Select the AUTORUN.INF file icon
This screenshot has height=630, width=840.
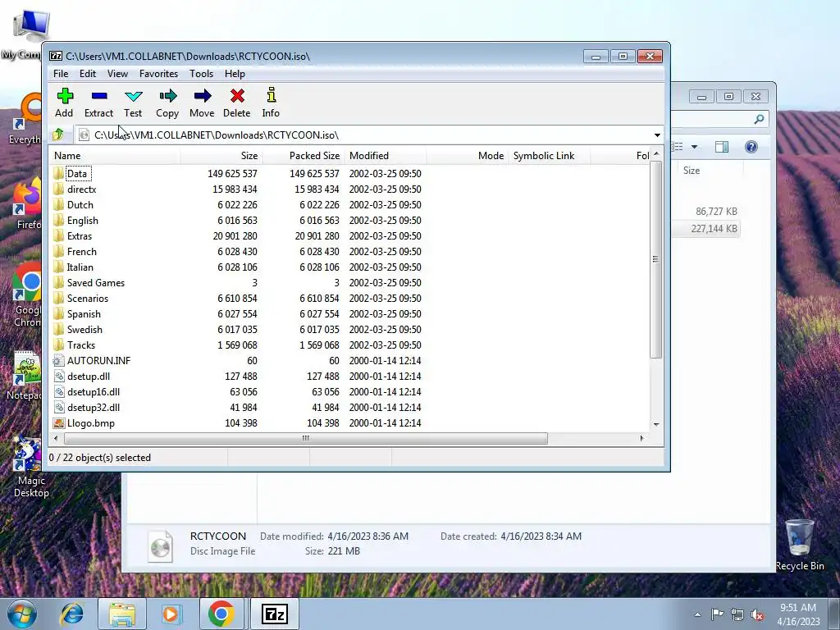58,361
